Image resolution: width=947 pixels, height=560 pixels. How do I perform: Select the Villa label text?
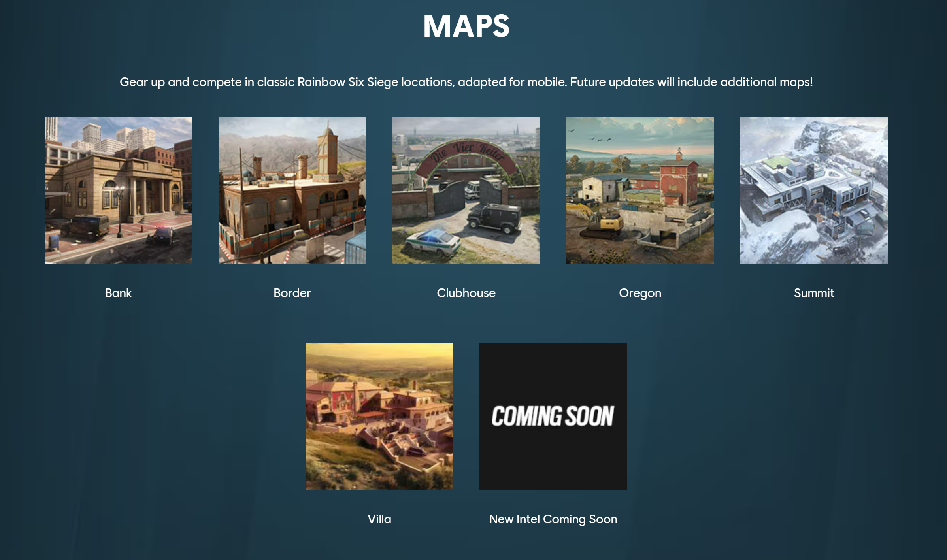pos(379,519)
